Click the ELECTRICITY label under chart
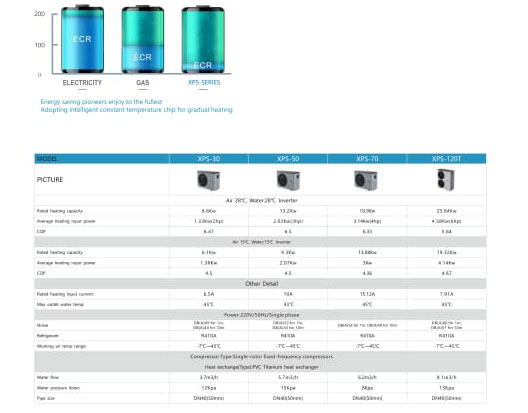The image size is (528, 413). (82, 83)
